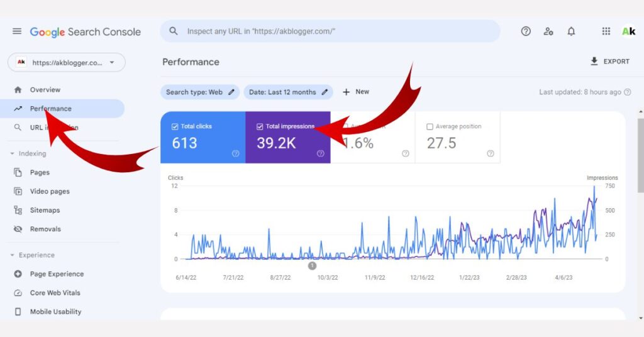Click the Sitemaps tree icon
The height and width of the screenshot is (337, 644).
tap(18, 210)
